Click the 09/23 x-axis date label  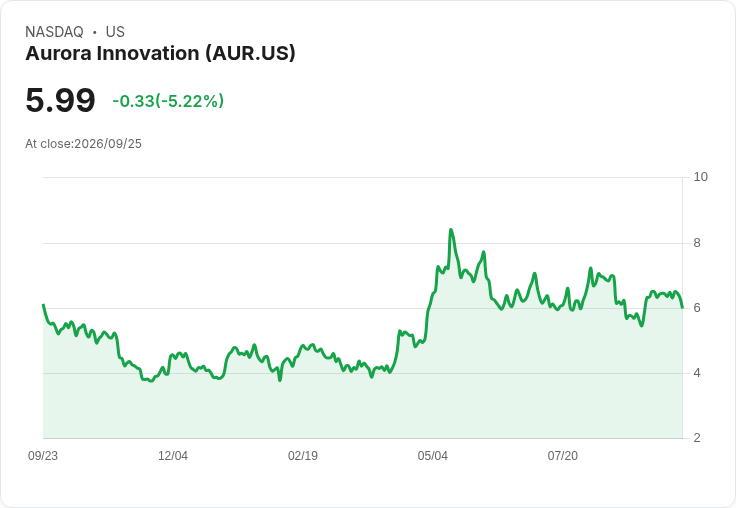tap(43, 456)
